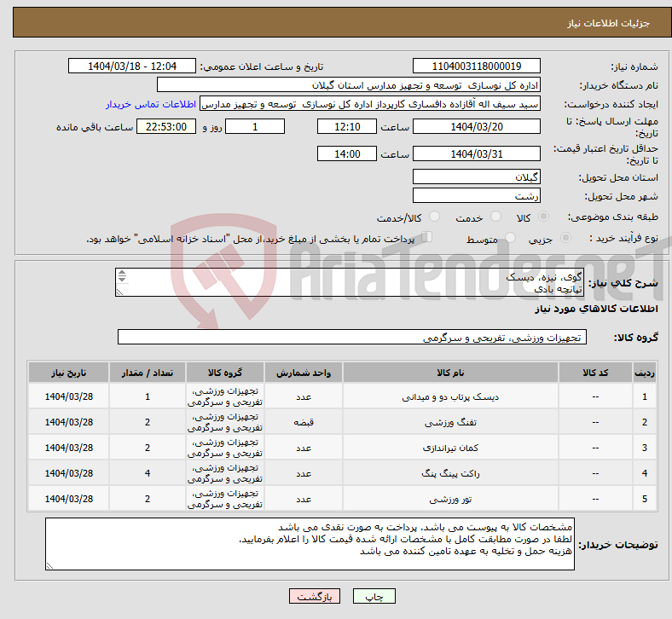Screen dimensions: 672x619
Task: Click the راکت پینگ پنگ item cell
Action: click(x=450, y=473)
